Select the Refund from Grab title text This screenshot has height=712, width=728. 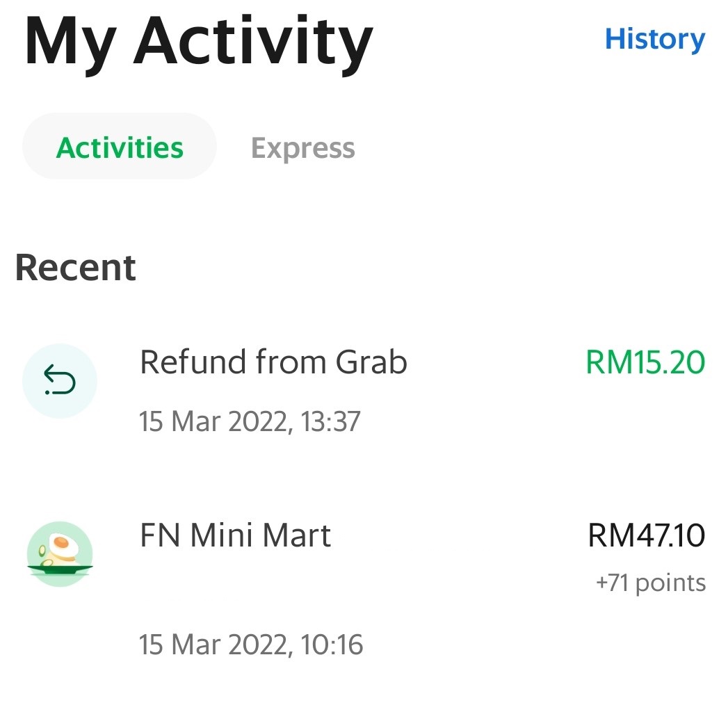273,362
